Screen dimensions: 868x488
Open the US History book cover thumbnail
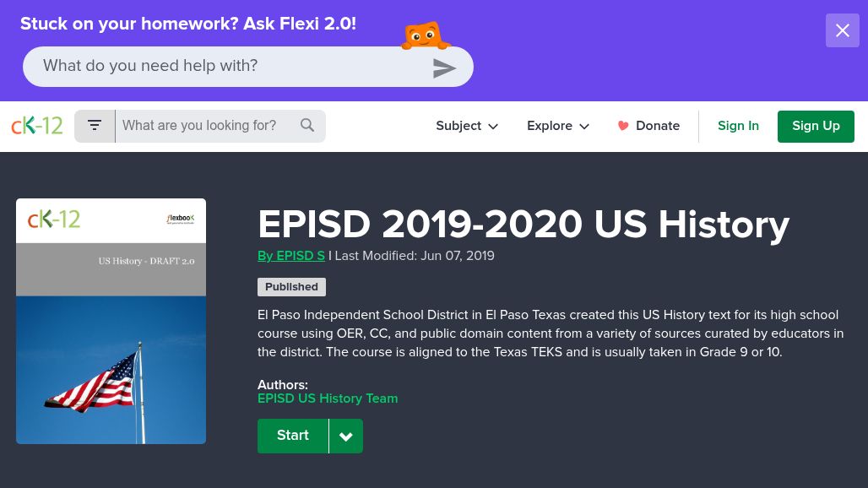click(111, 321)
